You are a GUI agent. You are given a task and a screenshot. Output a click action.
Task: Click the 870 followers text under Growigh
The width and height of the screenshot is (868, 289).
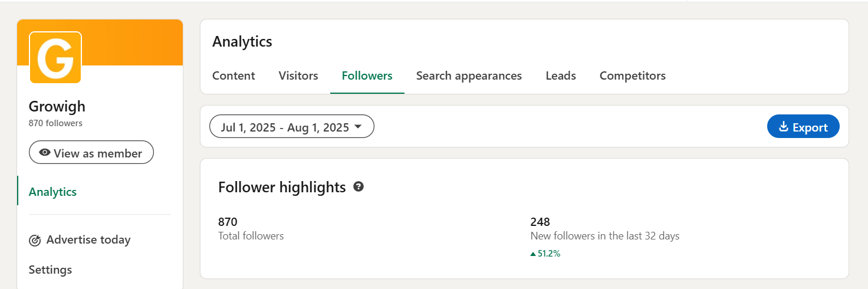55,123
